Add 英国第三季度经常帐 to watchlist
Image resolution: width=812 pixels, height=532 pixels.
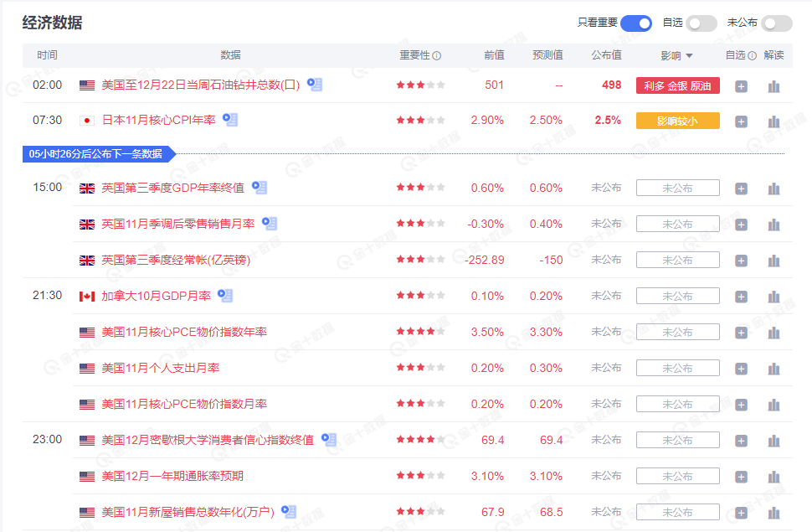(741, 261)
